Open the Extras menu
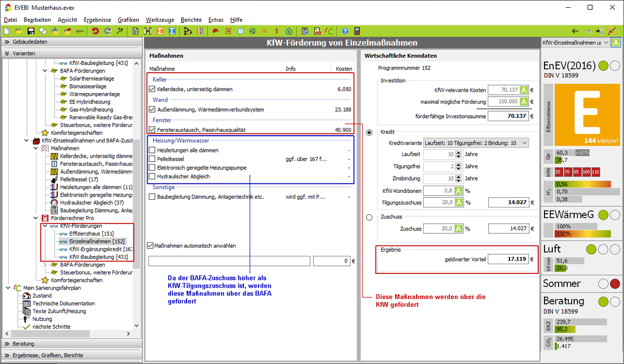 [216, 20]
